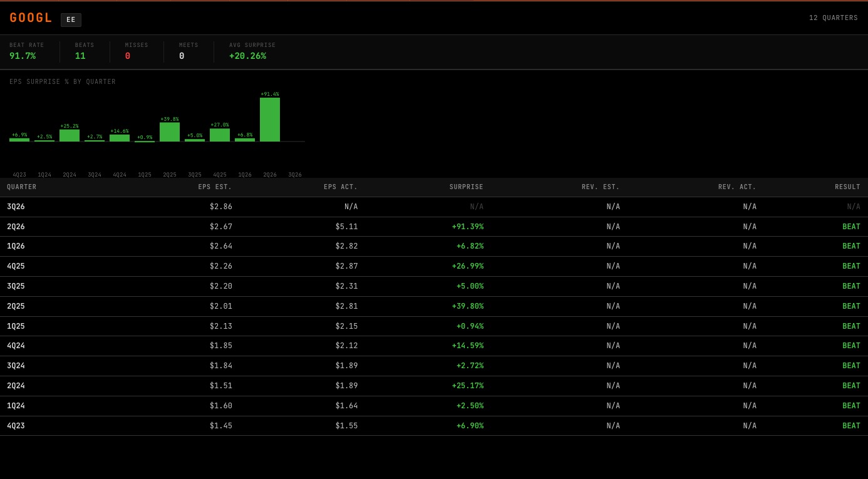Click the $1.45 EPS estimate cell
The image size is (868, 479).
(x=221, y=426)
